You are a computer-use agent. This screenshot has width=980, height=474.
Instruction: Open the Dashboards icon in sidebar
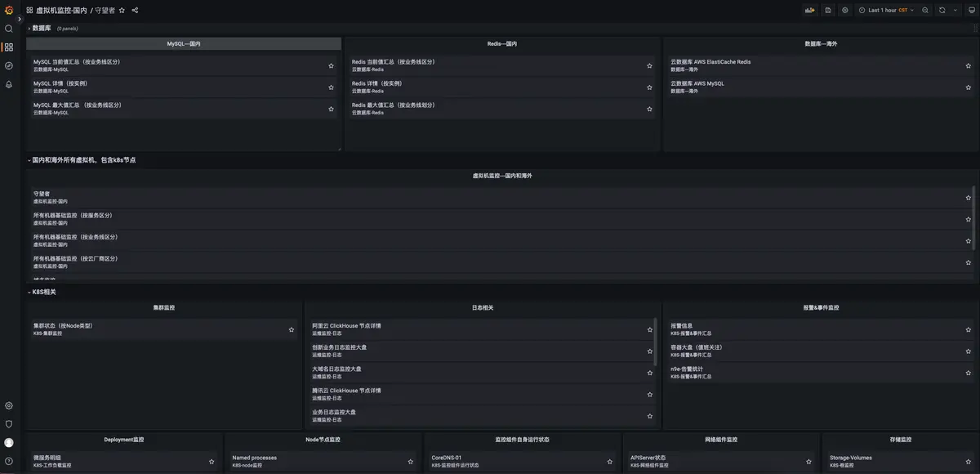pos(9,47)
